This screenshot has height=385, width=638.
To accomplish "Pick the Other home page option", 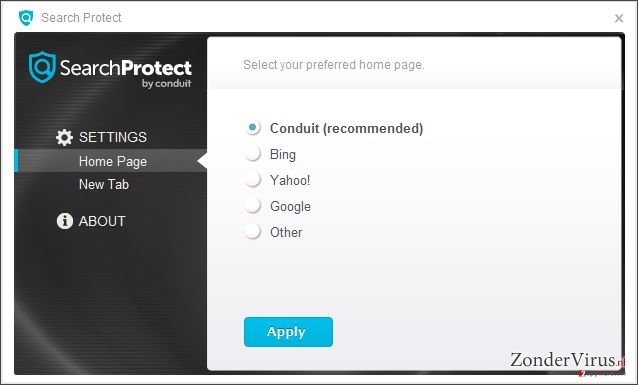I will point(253,232).
